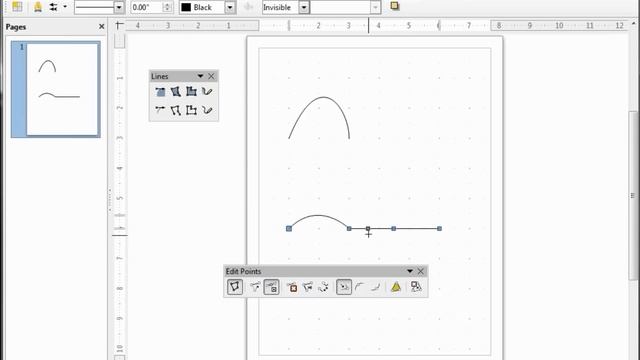Click the yellow highlighter toolbar icon
640x360 pixels.
click(38, 7)
